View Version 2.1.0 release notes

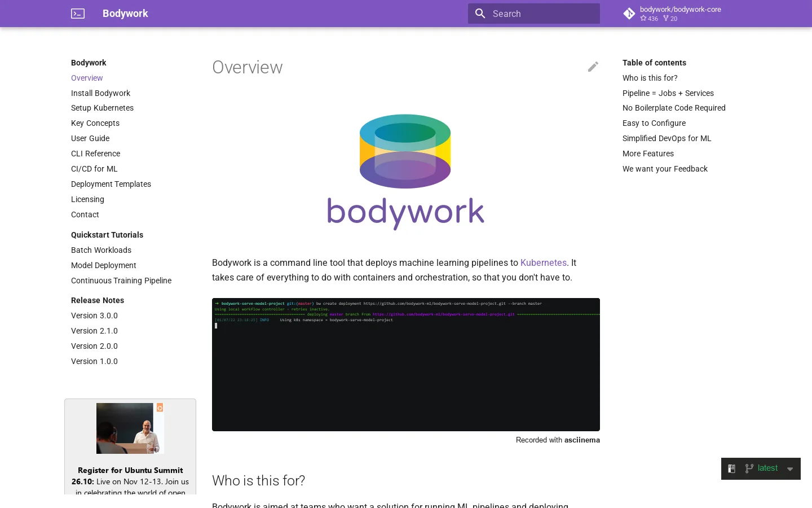[94, 331]
